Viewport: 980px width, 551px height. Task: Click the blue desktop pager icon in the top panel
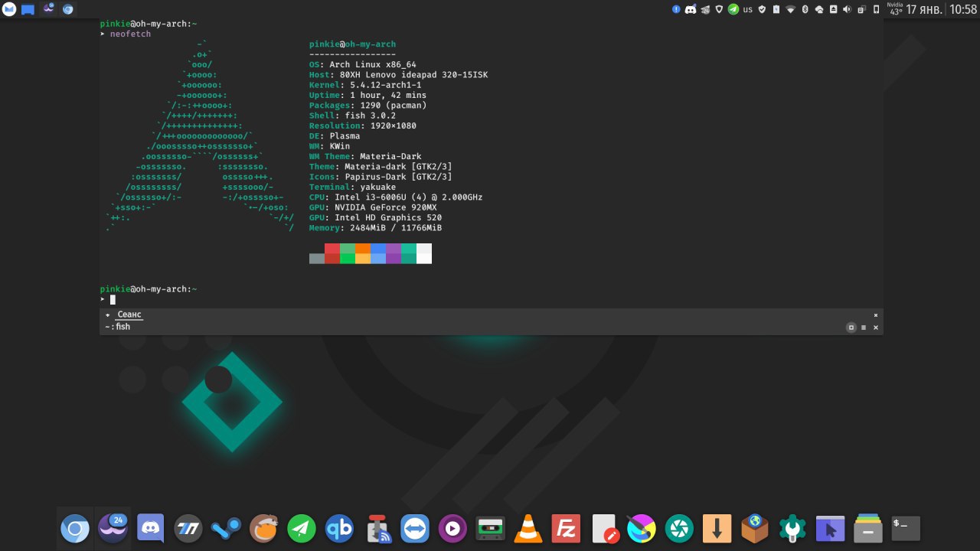tap(28, 9)
